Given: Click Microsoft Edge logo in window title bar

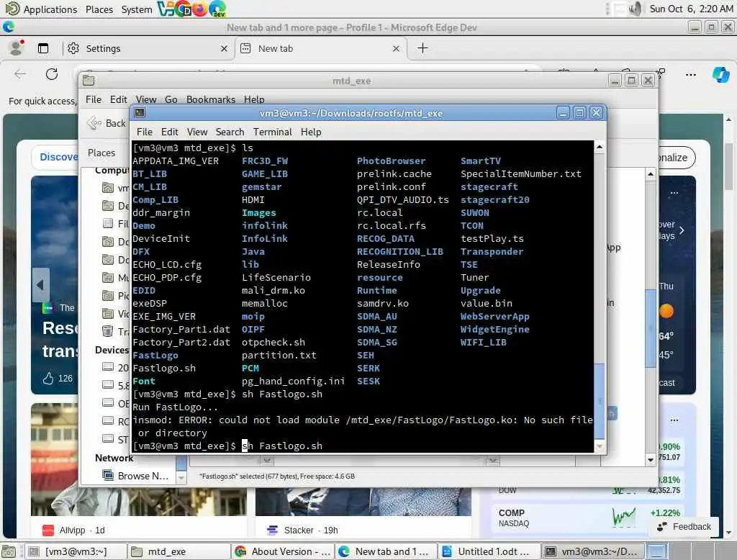Looking at the screenshot, I should click(x=9, y=27).
